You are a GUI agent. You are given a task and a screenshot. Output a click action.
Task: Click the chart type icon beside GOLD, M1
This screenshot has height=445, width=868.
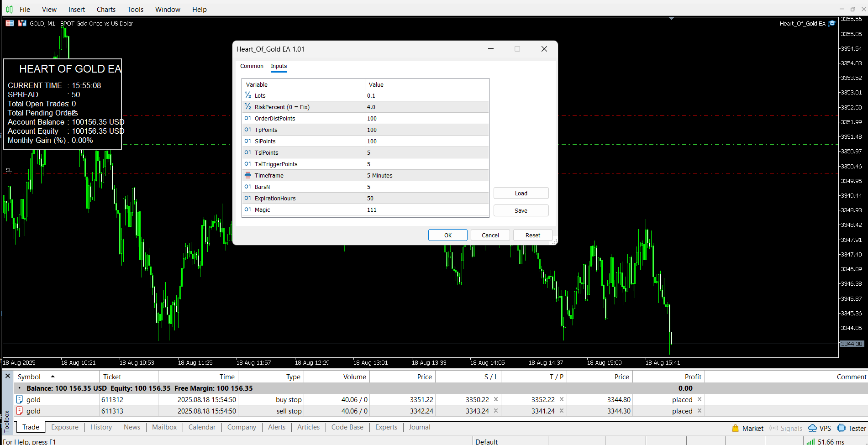[22, 23]
